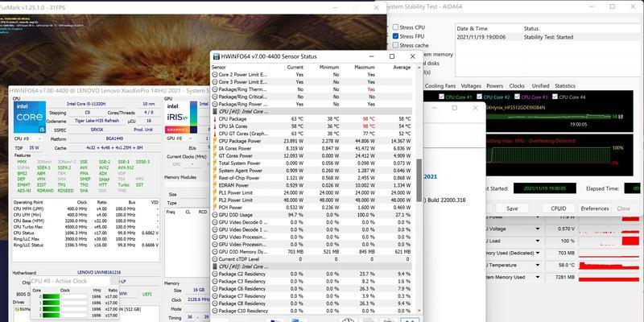Toggle the CPU Core #3 graph checkbox
This screenshot has width=644, height=322.
(x=517, y=97)
